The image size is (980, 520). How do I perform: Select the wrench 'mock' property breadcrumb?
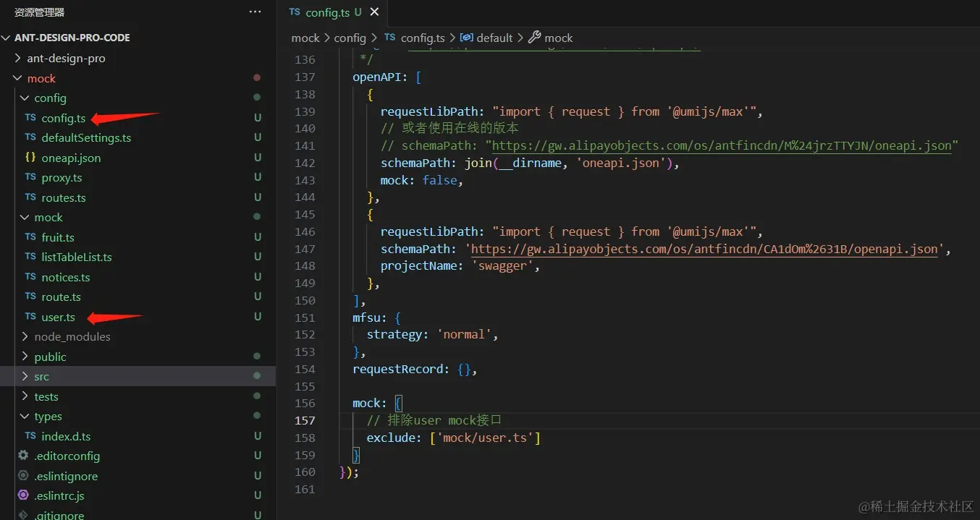(558, 38)
